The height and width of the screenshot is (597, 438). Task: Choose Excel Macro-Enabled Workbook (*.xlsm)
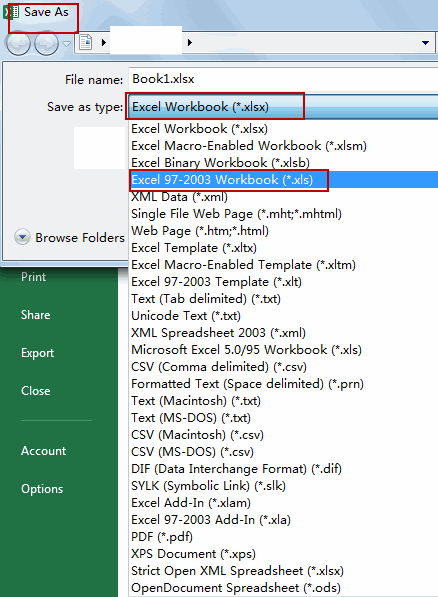pos(284,146)
